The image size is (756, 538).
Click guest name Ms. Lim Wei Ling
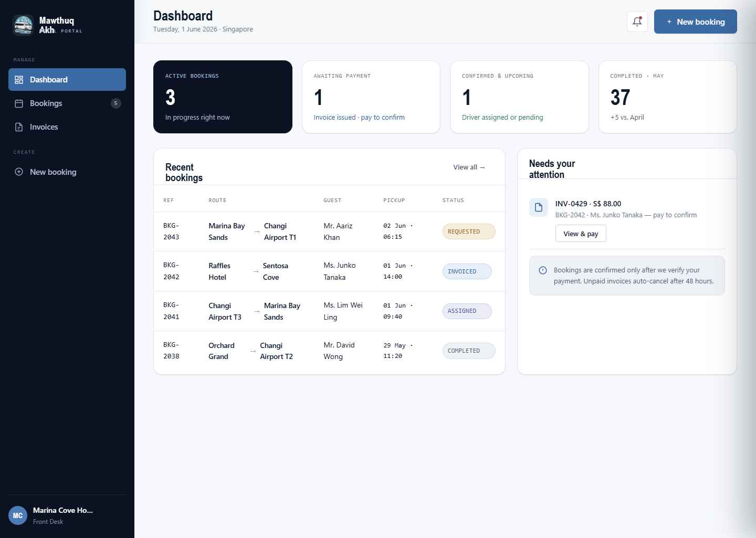[343, 311]
